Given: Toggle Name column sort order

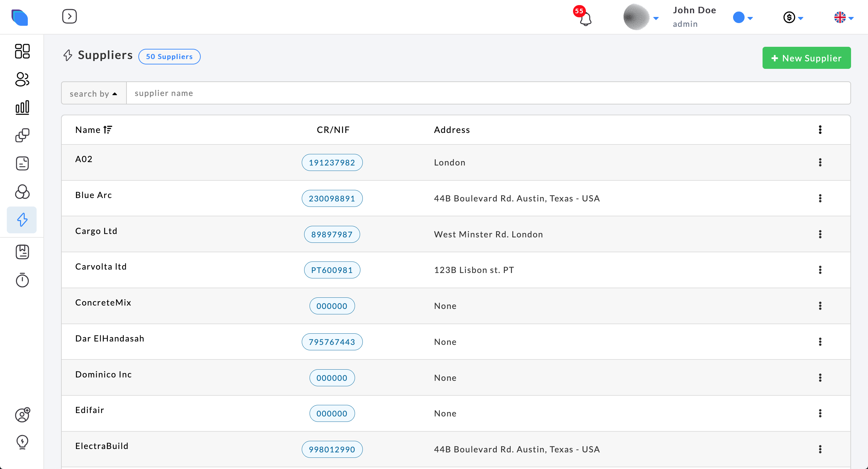Looking at the screenshot, I should click(107, 130).
